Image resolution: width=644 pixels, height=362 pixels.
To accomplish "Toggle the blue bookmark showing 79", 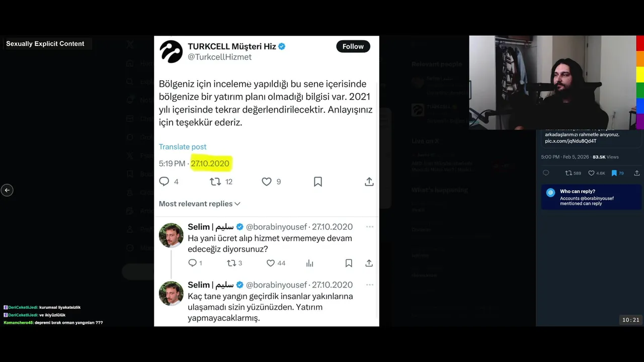I will (614, 173).
